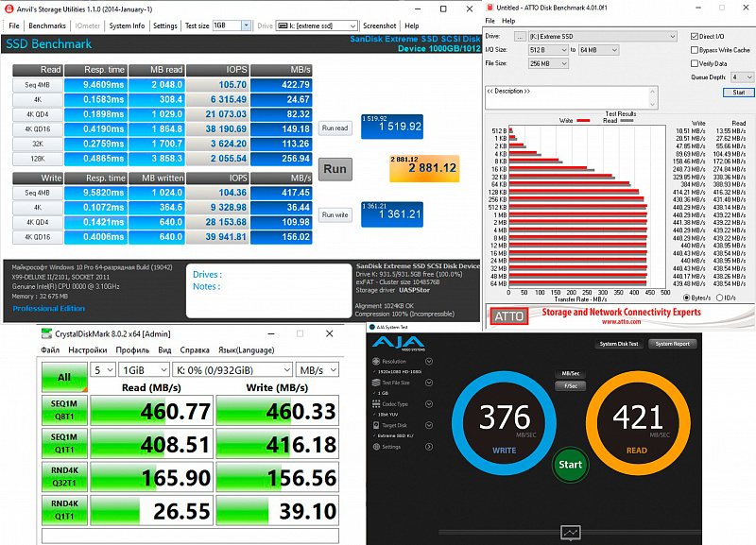Enable Verify Data in ATTO
756x545 pixels.
[x=695, y=63]
